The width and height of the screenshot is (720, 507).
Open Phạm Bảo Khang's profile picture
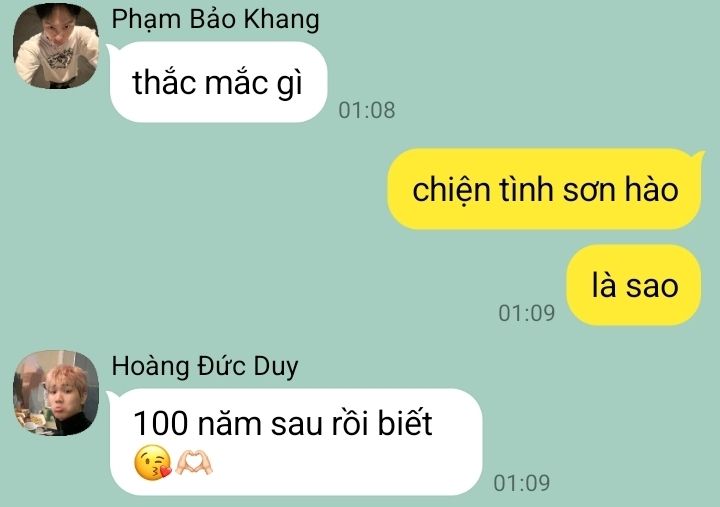pyautogui.click(x=56, y=46)
